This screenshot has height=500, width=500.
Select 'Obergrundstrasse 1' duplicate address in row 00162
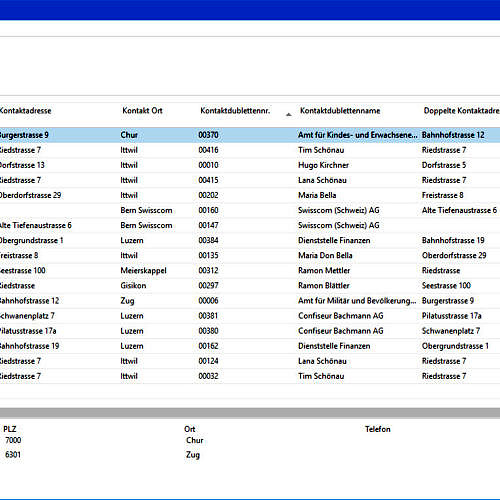[455, 346]
